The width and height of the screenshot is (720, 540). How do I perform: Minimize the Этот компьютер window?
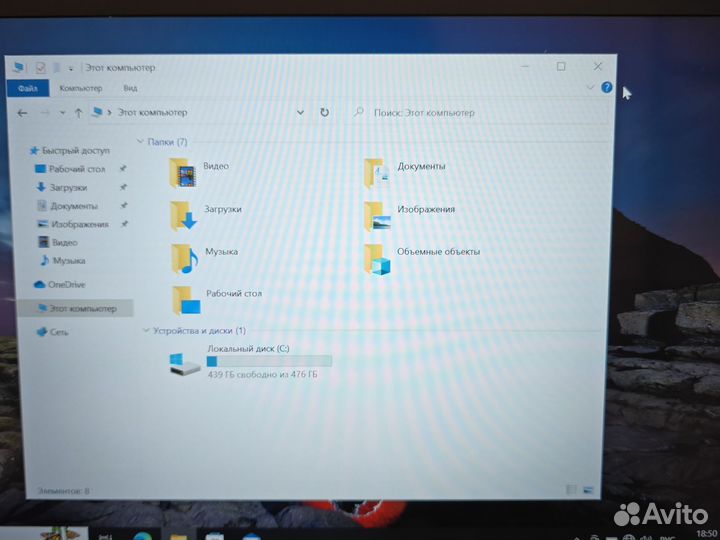click(526, 67)
